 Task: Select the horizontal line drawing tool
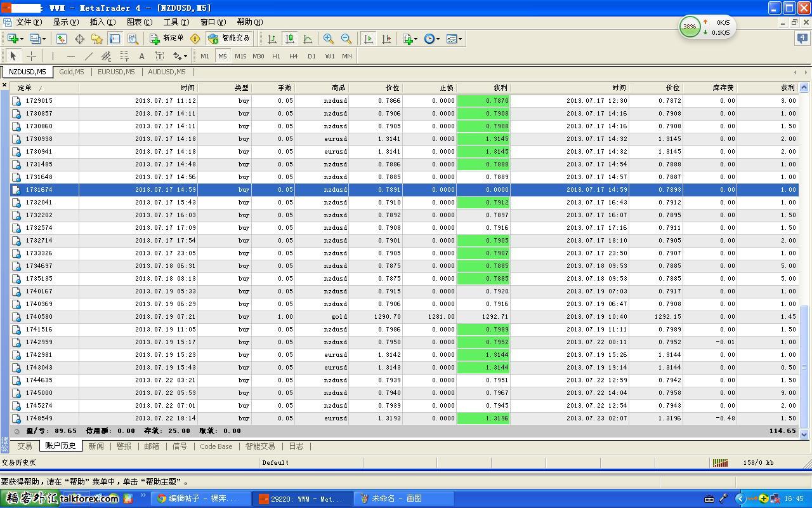pos(70,56)
